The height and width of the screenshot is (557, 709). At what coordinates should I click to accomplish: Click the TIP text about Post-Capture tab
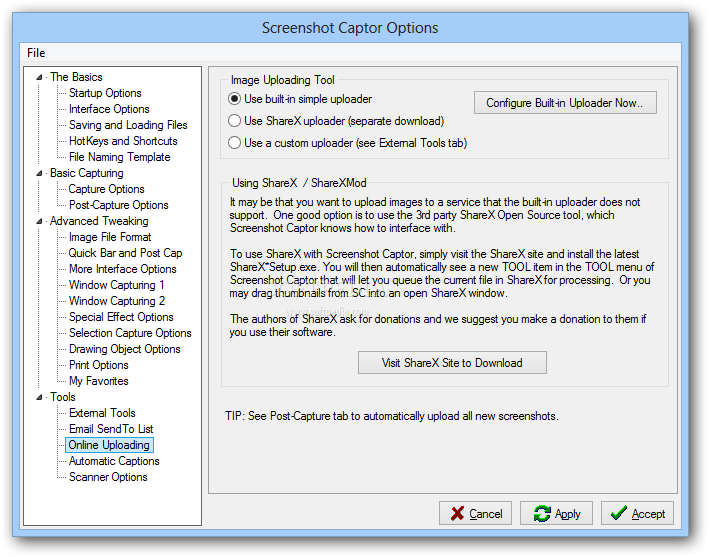[392, 416]
